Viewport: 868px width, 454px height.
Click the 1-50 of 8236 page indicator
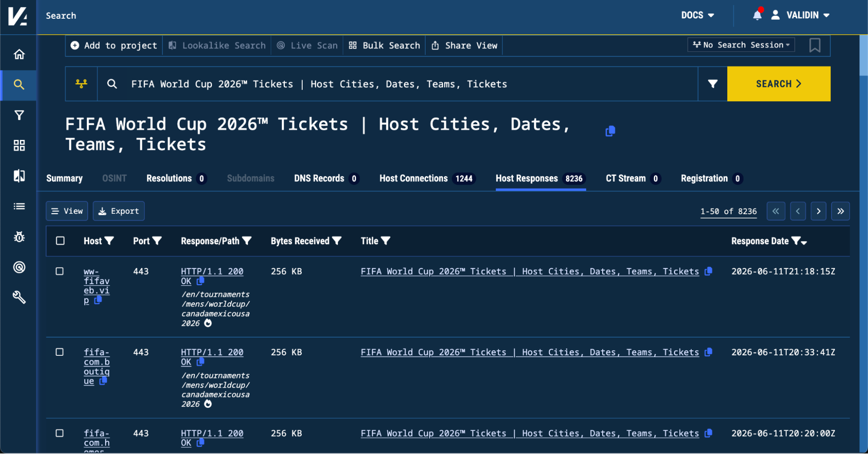728,212
